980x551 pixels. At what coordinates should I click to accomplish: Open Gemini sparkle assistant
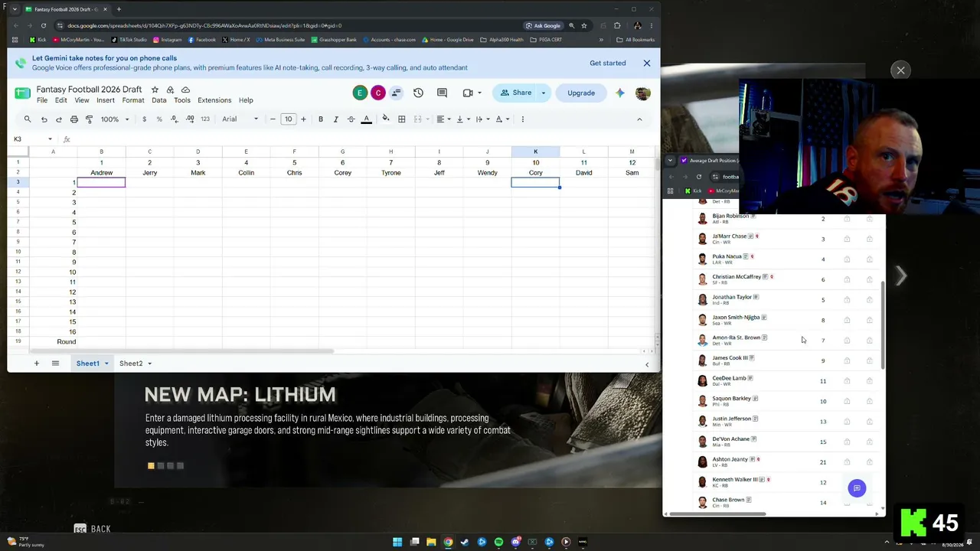click(619, 93)
